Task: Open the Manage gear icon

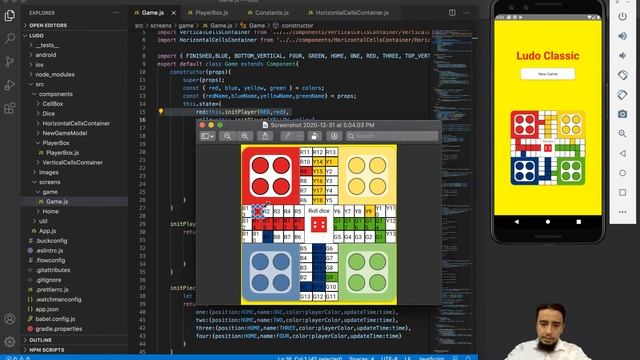Action: pyautogui.click(x=9, y=341)
